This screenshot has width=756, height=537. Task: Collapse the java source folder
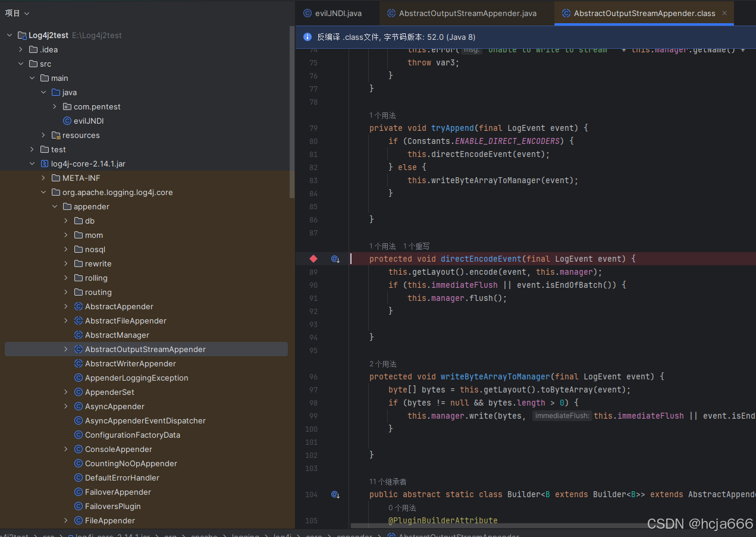[x=43, y=92]
